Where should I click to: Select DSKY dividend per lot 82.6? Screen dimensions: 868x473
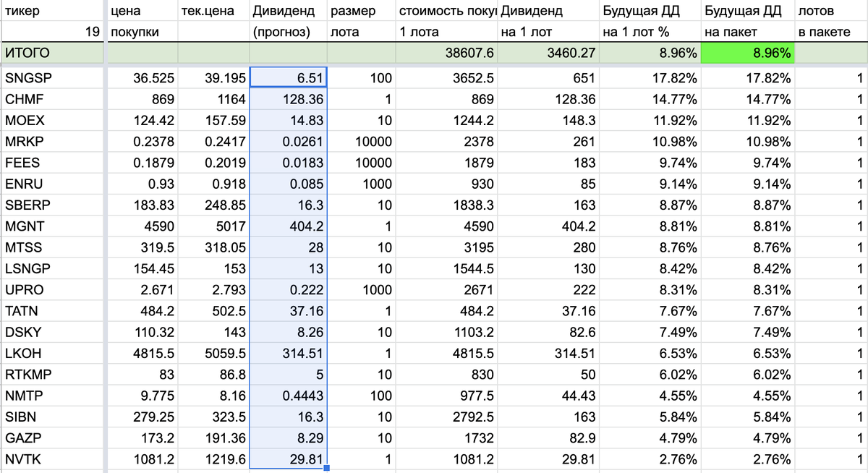(x=549, y=332)
